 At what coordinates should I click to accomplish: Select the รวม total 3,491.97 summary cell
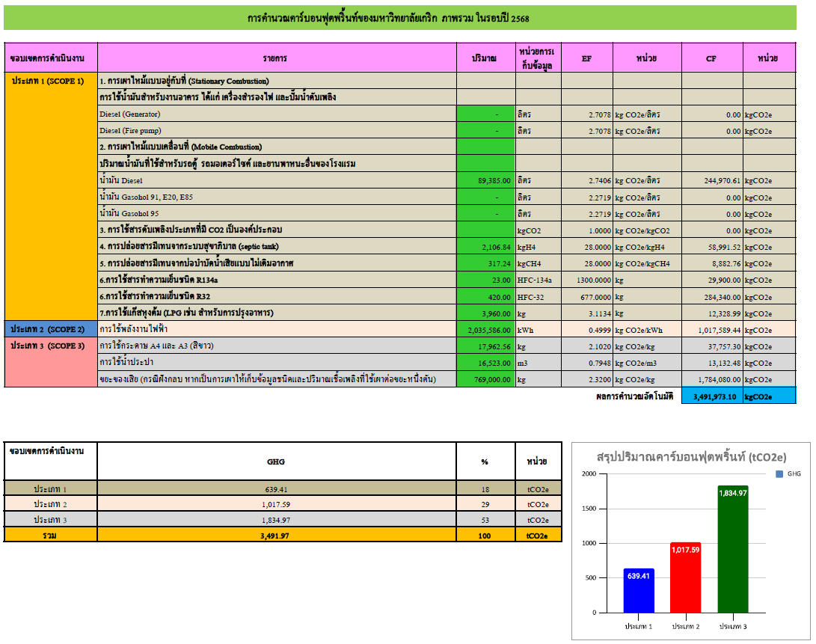pos(276,536)
